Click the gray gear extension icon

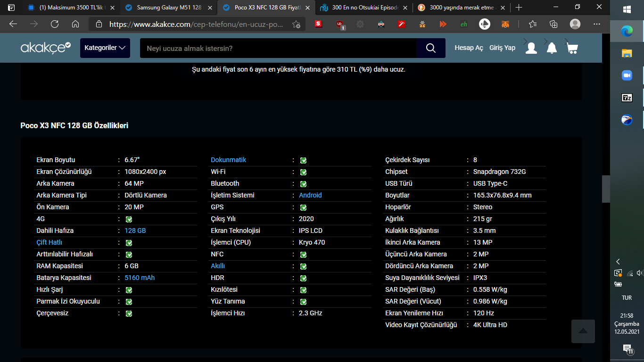[360, 24]
